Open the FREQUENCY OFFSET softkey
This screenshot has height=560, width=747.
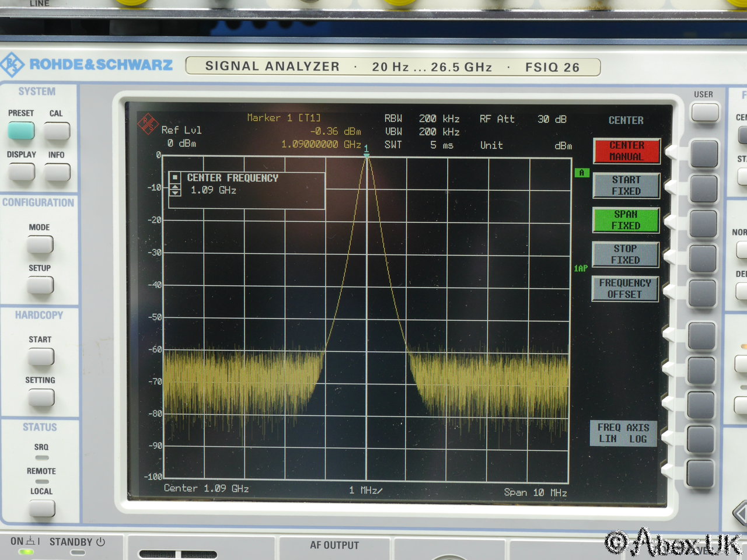[624, 289]
